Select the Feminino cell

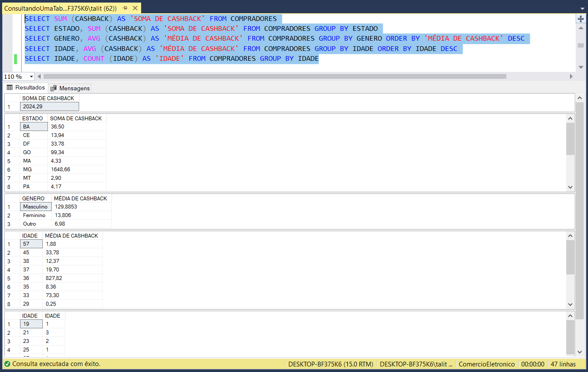click(x=36, y=215)
